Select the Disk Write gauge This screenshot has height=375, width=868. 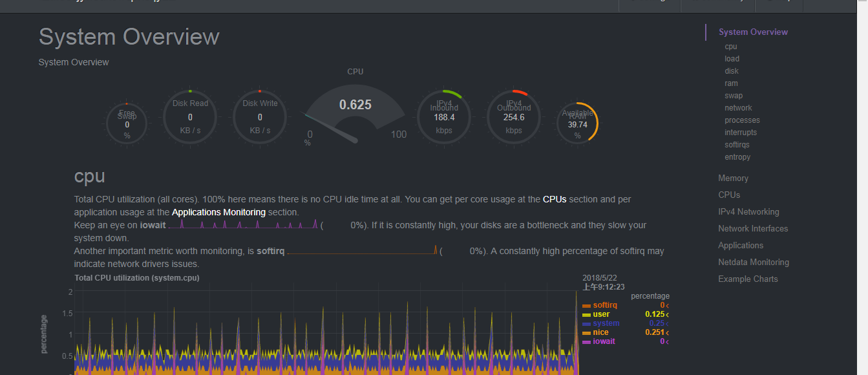pos(260,117)
